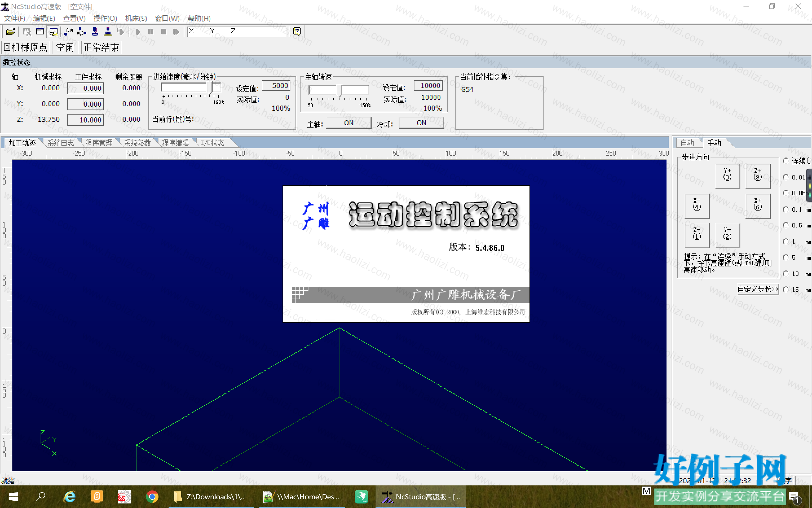Open the green bird PDF app in taskbar
812x508 pixels.
coord(361,497)
